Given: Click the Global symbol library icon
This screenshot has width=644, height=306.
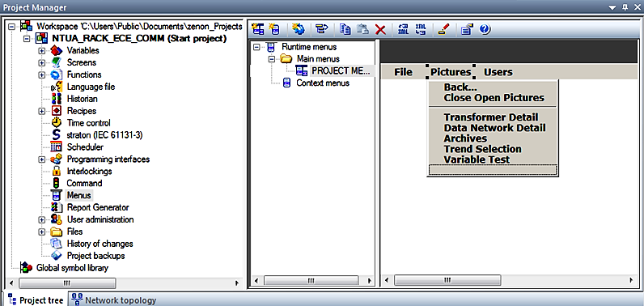Looking at the screenshot, I should (26, 268).
